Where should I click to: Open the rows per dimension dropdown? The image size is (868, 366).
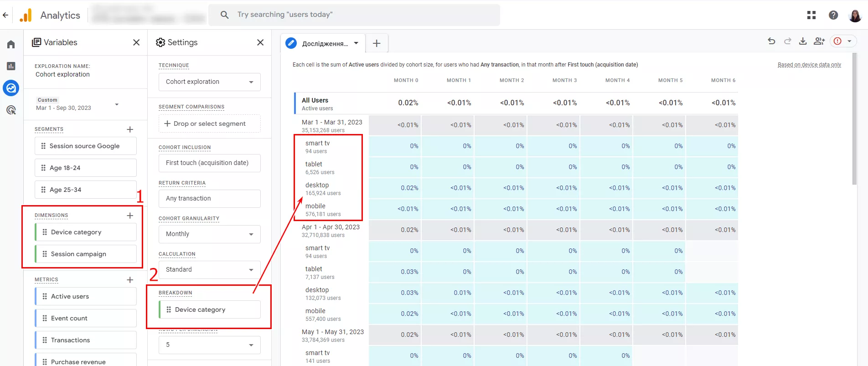click(210, 345)
